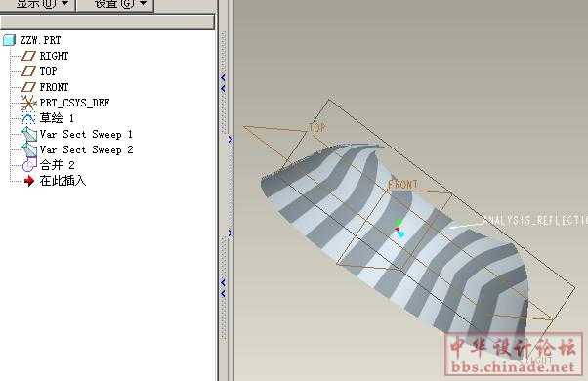Screen dimensions: 588x381
Task: Select the 在此插入 tree entry
Action: (63, 181)
